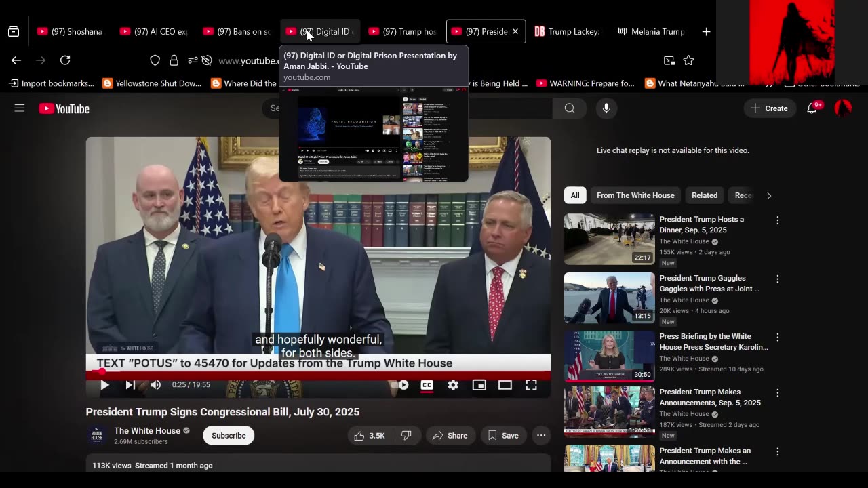
Task: Open options menu for Hosts a Dinner video
Action: click(x=778, y=220)
